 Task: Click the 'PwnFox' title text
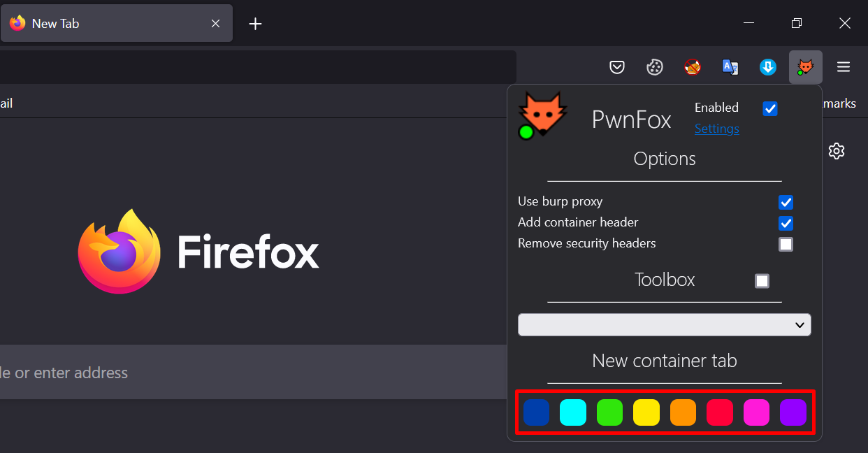click(x=632, y=120)
